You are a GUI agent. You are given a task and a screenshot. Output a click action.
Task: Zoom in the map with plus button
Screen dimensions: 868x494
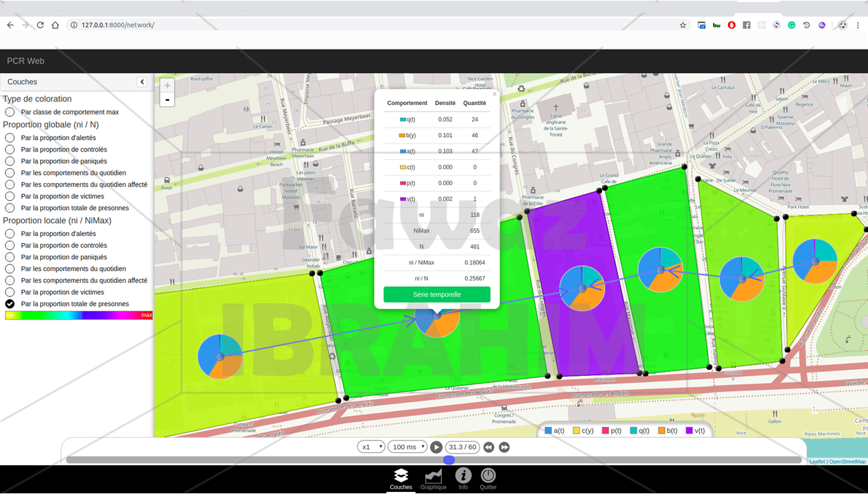point(167,86)
